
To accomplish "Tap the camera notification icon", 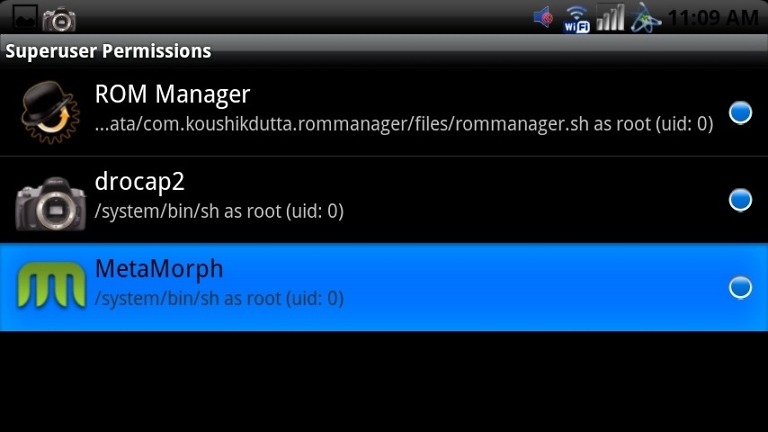I will click(x=59, y=19).
